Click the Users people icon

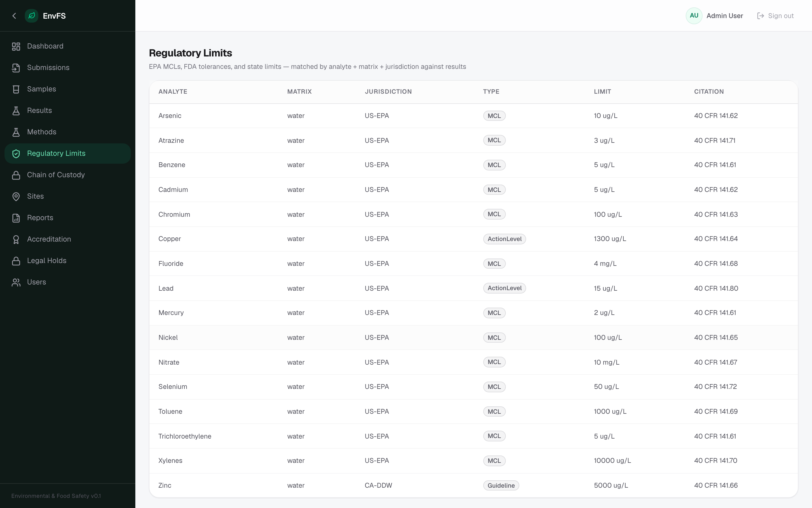[16, 282]
